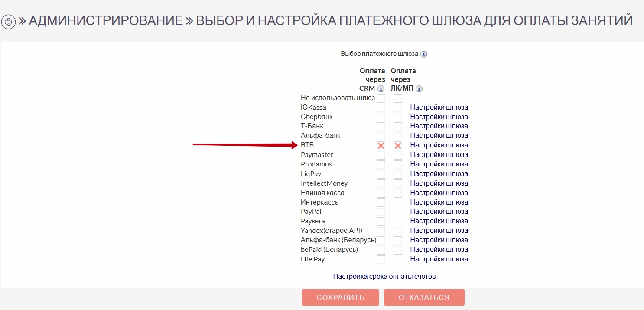Enable CRM payment for Т-Банк
Screen dimensions: 644x310
point(381,126)
